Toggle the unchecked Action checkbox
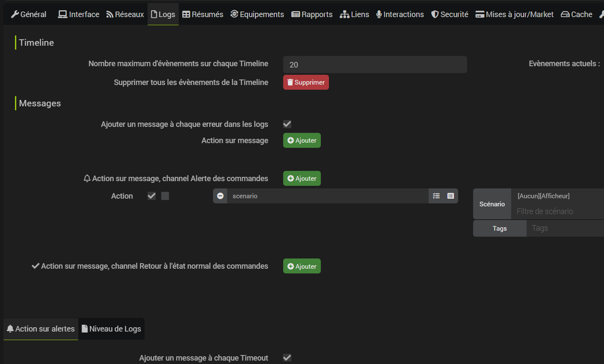Image resolution: width=604 pixels, height=364 pixels. [x=165, y=196]
